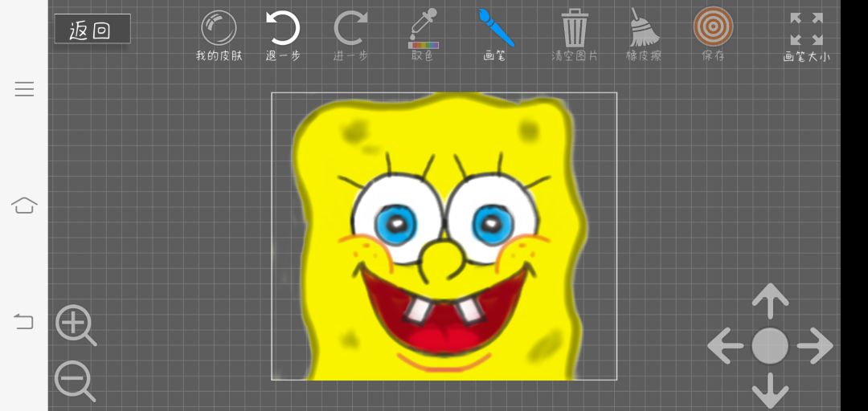This screenshot has width=868, height=411.
Task: Undo with the 退一步 arrow
Action: [x=283, y=35]
